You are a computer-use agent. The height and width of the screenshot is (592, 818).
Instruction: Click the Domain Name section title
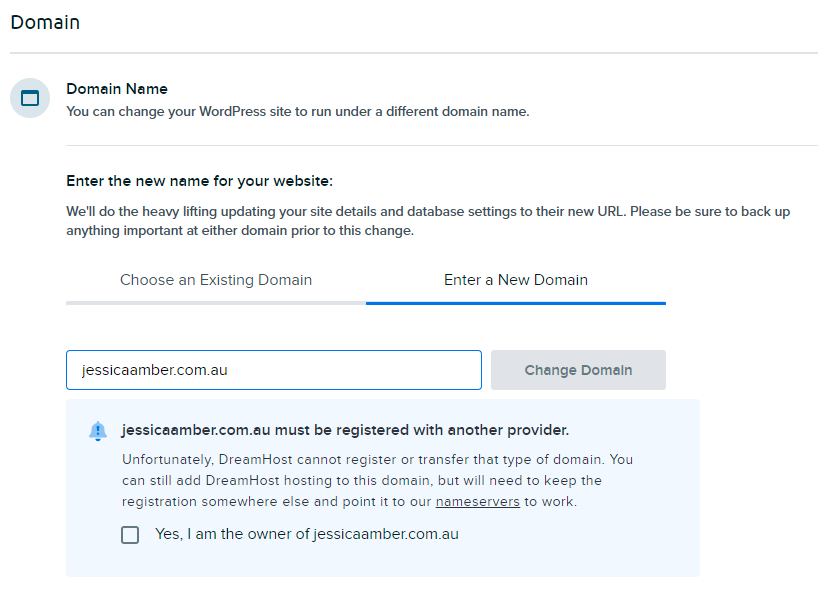click(117, 89)
